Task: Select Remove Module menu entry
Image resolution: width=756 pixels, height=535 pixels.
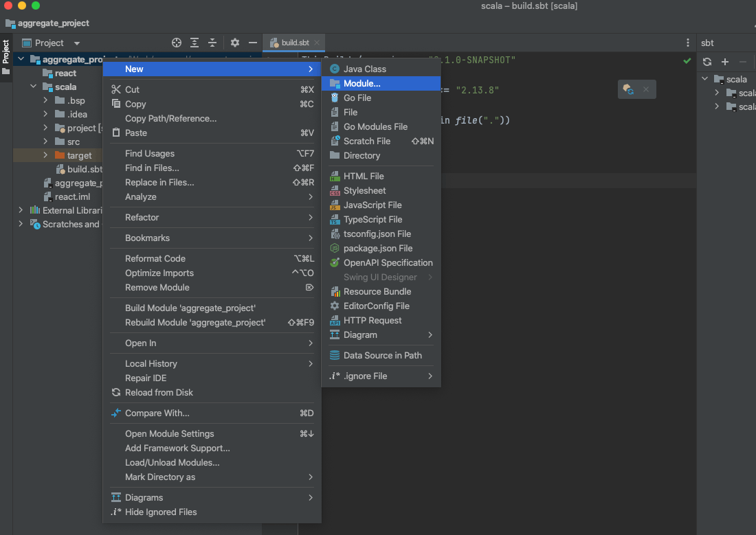Action: tap(212, 288)
